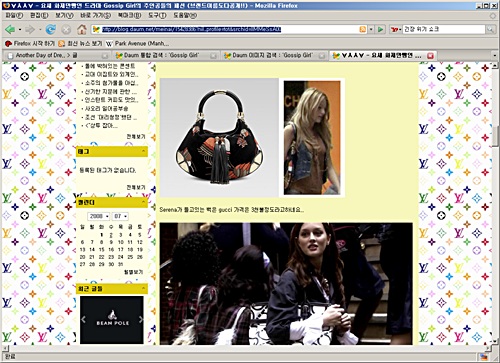Viewport: 500px width, 363px height.
Task: Collapse the 태그 sidebar section arrow
Action: [x=143, y=151]
